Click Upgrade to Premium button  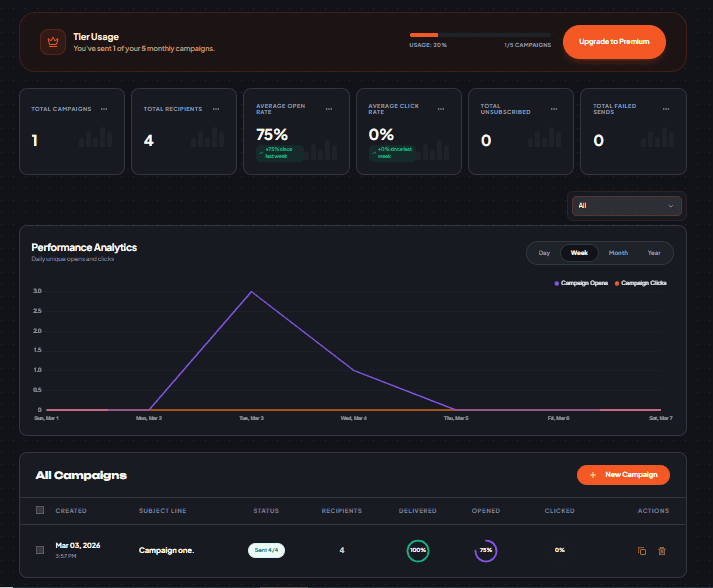click(x=614, y=42)
